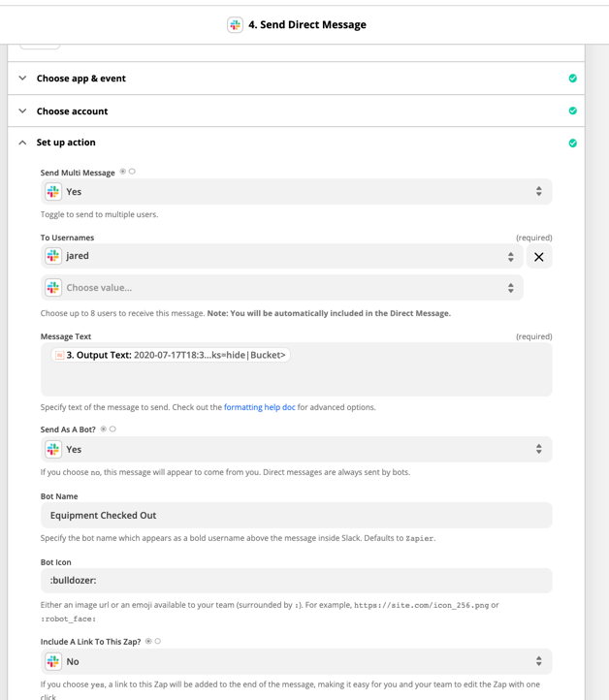This screenshot has width=609, height=700.
Task: Remove the jared username with X button
Action: point(539,257)
